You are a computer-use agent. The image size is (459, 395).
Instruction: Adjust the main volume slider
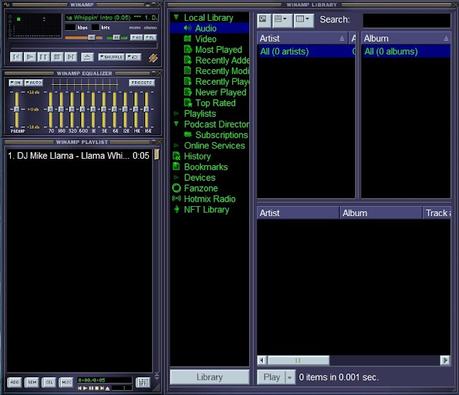(x=83, y=38)
